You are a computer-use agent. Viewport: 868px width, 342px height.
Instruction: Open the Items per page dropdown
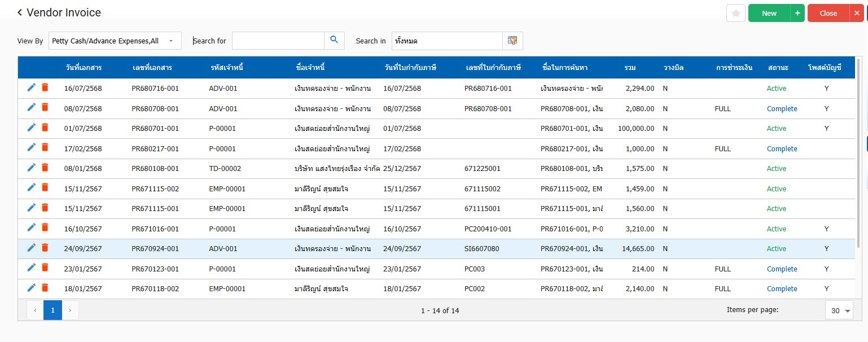click(x=839, y=310)
